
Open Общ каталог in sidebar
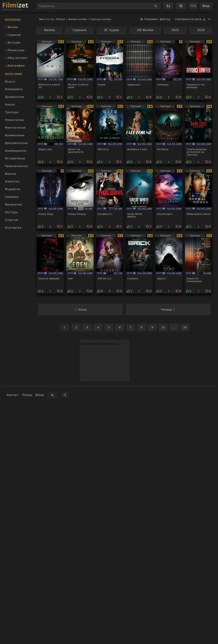click(17, 58)
